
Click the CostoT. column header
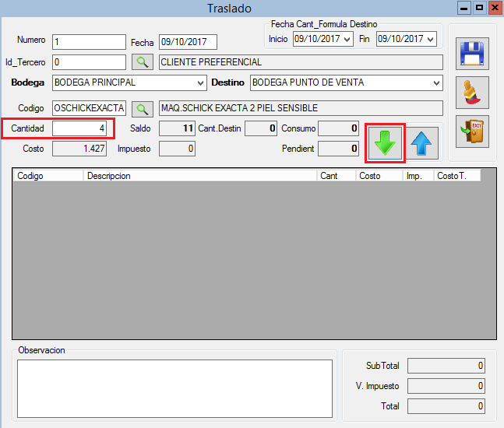[456, 176]
